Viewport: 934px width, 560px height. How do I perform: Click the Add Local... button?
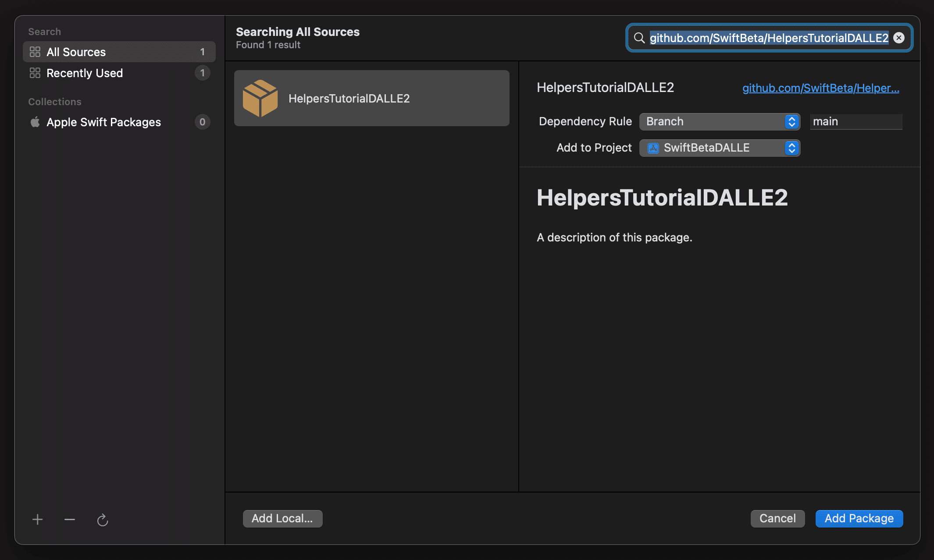tap(283, 518)
